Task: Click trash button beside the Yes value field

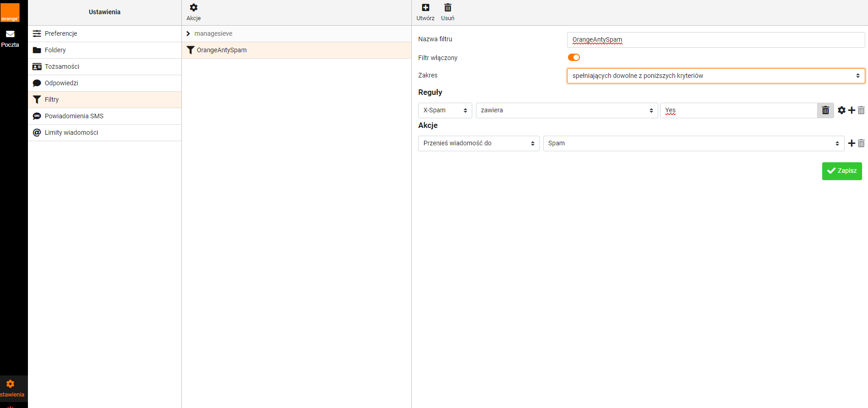Action: tap(825, 110)
